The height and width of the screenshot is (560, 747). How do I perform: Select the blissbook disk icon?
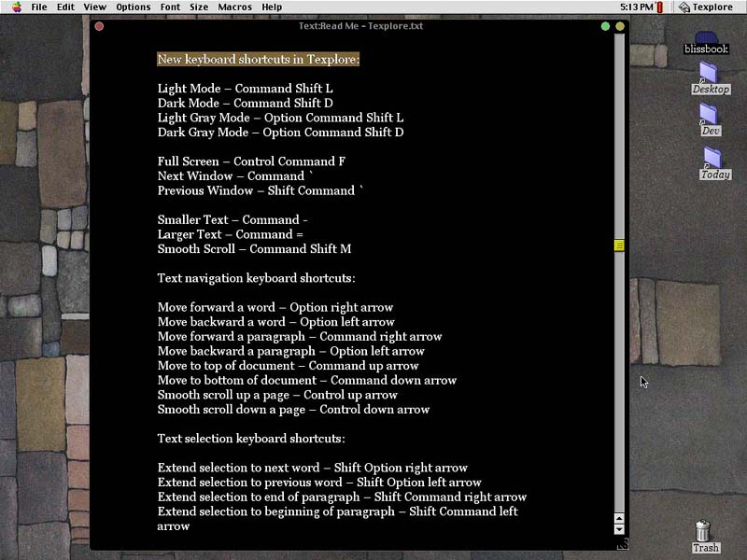coord(706,42)
